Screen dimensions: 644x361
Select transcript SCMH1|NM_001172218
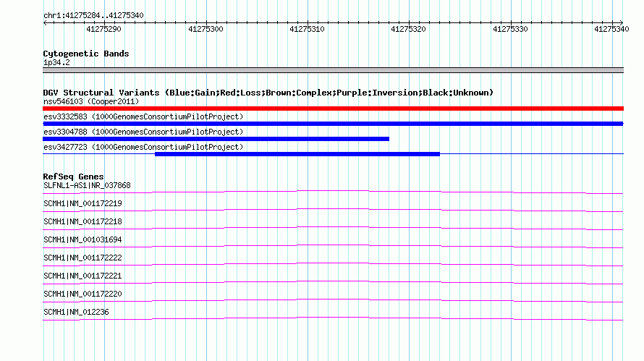coord(82,222)
